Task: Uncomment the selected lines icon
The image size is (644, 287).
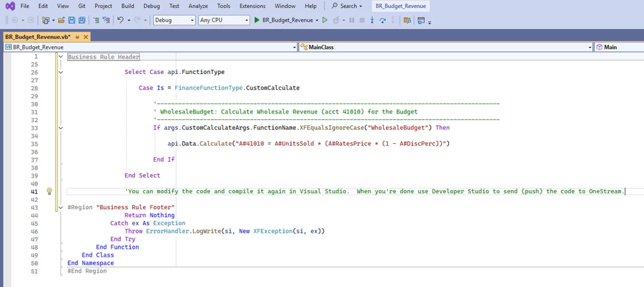Action: coord(106,20)
